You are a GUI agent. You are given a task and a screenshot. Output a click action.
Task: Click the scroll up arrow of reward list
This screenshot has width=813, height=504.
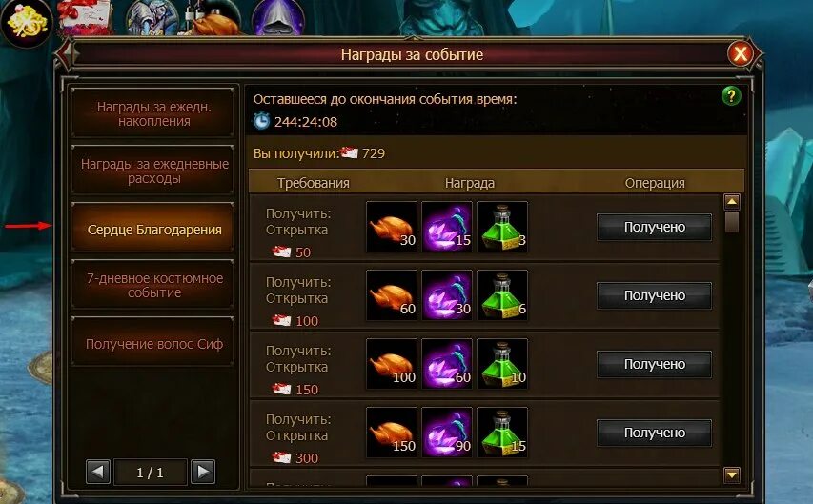(732, 201)
